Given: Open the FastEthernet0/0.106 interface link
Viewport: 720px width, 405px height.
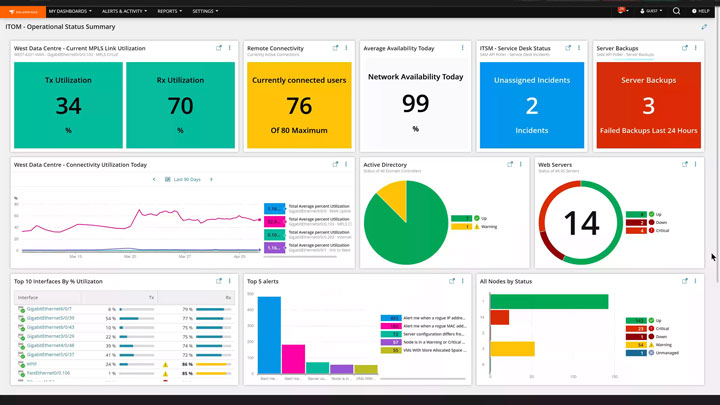Looking at the screenshot, I should coord(48,373).
